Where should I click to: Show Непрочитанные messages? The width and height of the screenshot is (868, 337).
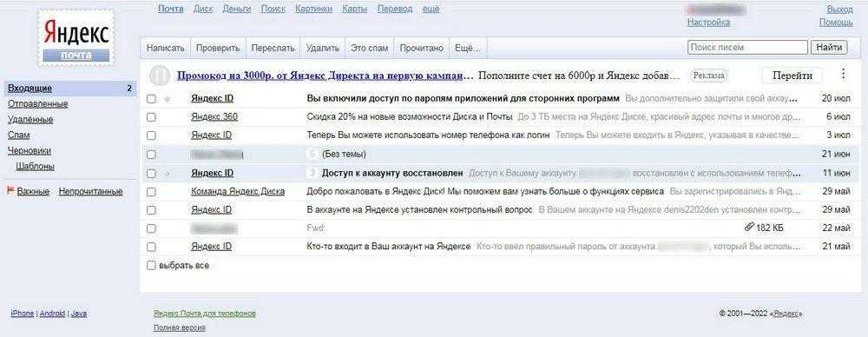(x=91, y=191)
